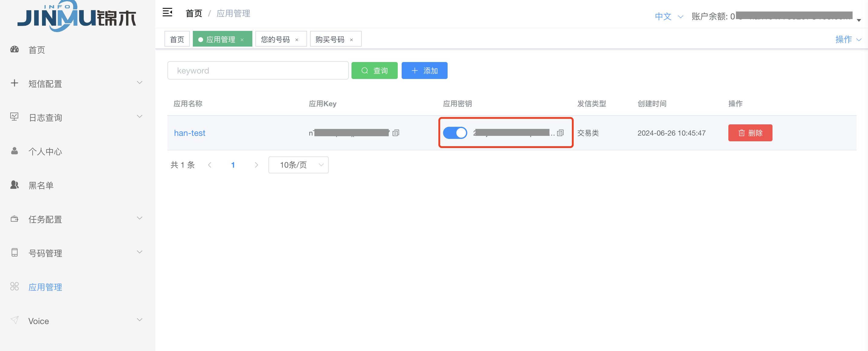Switch to the 首页 tab
The height and width of the screenshot is (351, 868).
177,39
